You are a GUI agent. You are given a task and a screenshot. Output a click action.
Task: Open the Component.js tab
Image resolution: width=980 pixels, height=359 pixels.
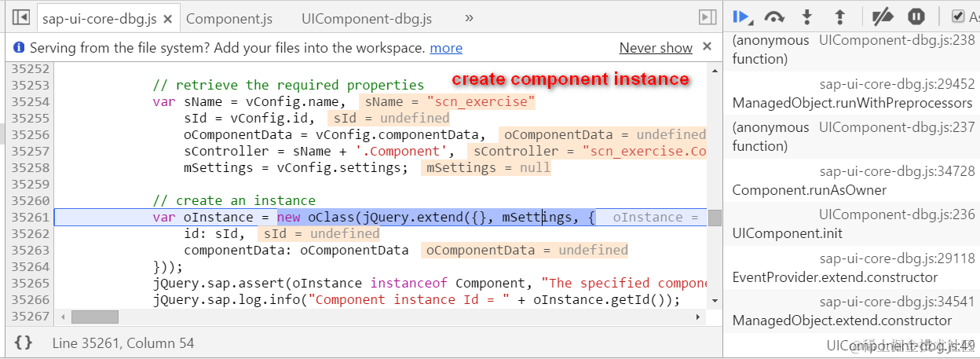229,17
